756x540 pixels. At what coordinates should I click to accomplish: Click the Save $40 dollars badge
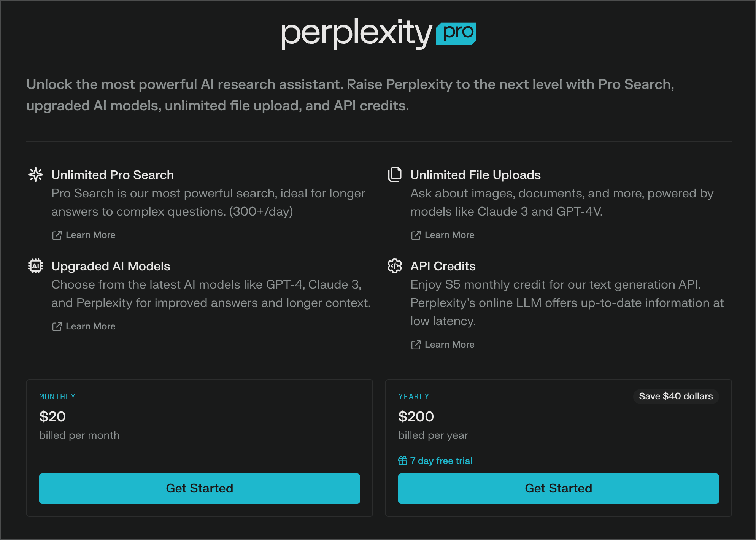coord(675,396)
